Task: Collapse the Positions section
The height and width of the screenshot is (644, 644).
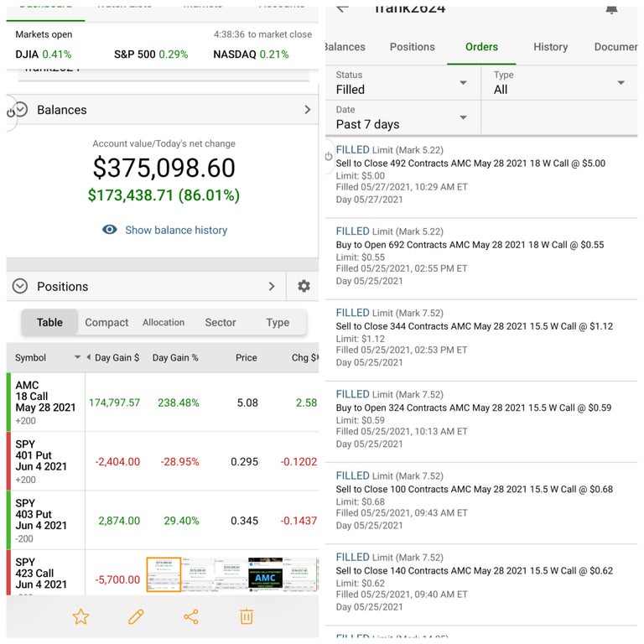Action: (21, 286)
